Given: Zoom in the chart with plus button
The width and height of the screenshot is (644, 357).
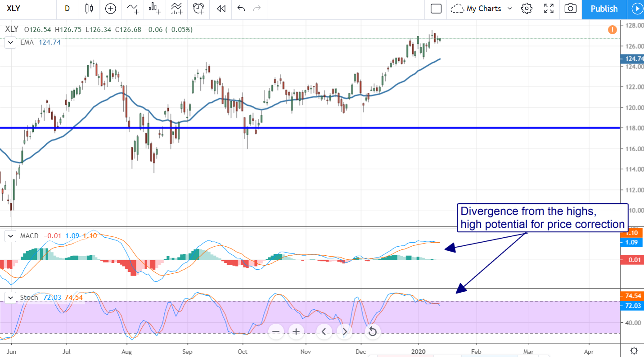Looking at the screenshot, I should click(296, 332).
